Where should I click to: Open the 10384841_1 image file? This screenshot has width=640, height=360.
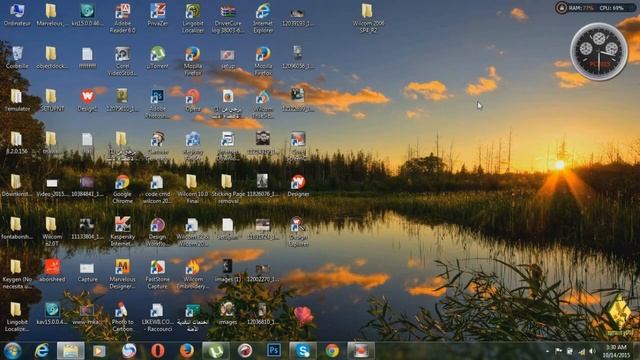[87, 185]
